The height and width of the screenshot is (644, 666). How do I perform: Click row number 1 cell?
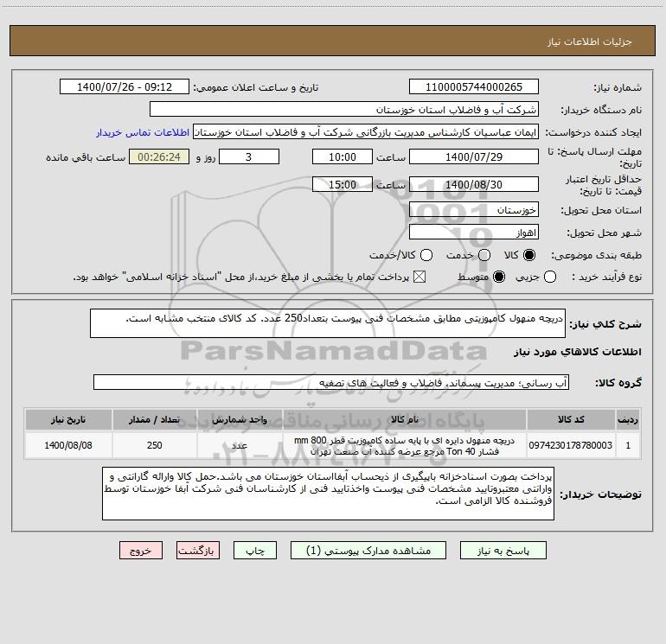pos(628,445)
